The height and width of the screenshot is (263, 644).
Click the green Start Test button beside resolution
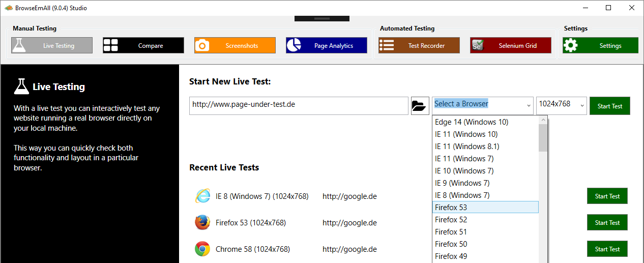(609, 106)
